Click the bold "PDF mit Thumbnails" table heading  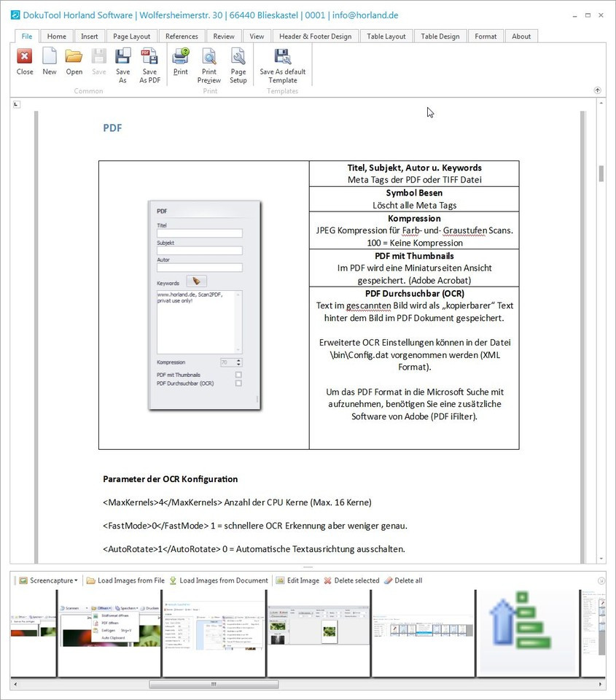(414, 256)
